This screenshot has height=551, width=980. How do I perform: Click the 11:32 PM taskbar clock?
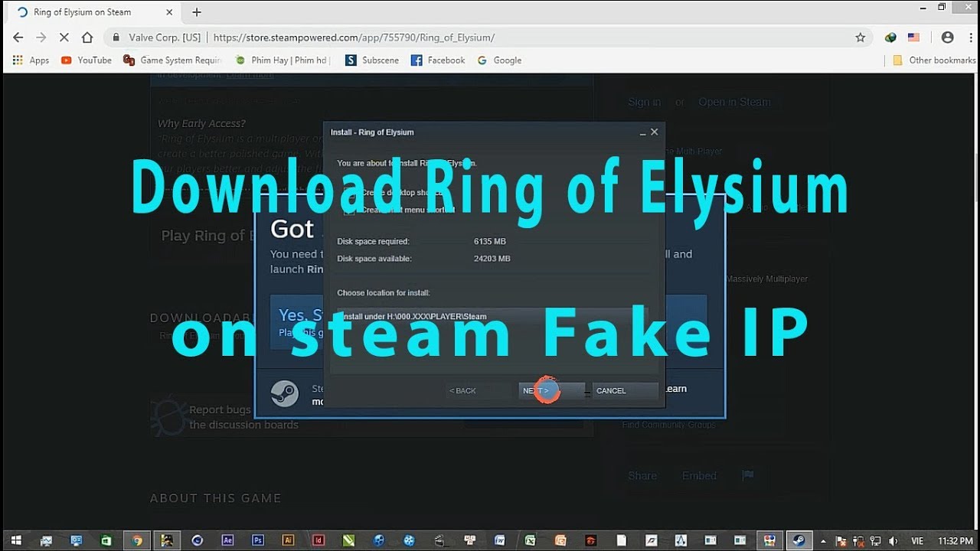(x=954, y=540)
